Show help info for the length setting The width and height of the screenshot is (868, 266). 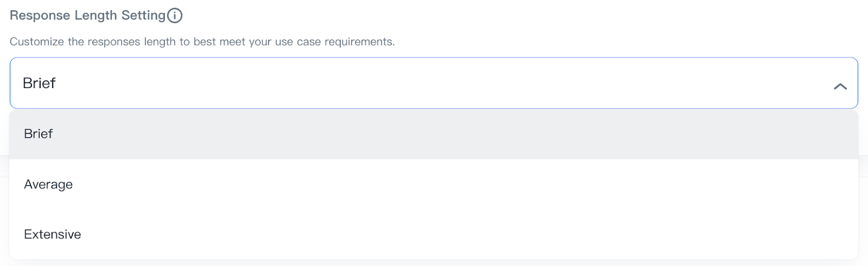(175, 16)
